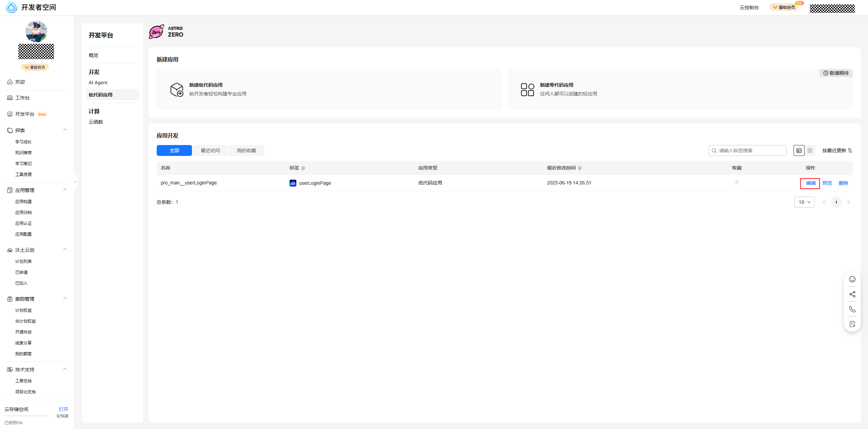Click 编辑 for the userLoginPage app
This screenshot has height=429, width=868.
tap(811, 183)
